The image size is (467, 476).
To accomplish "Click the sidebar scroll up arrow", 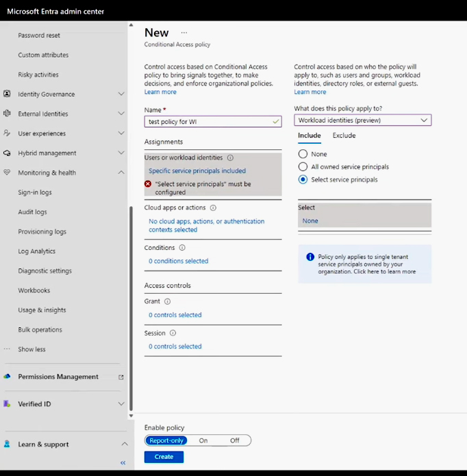I will point(131,25).
